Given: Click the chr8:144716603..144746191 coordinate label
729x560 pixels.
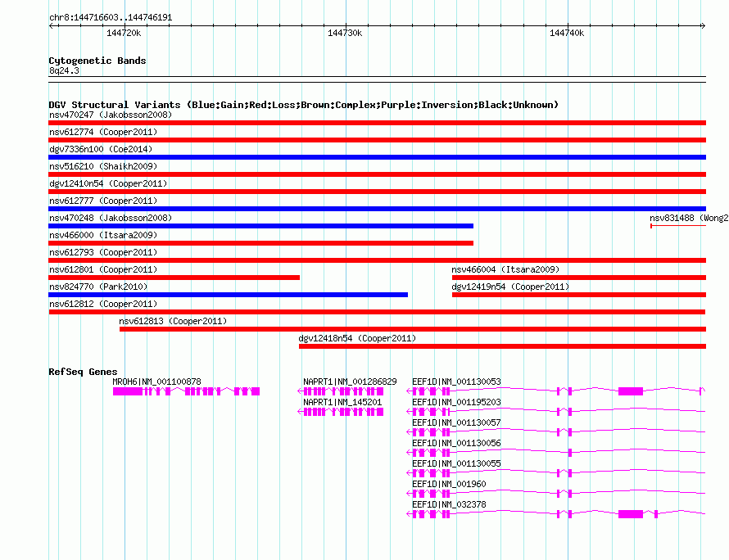Looking at the screenshot, I should (x=111, y=17).
